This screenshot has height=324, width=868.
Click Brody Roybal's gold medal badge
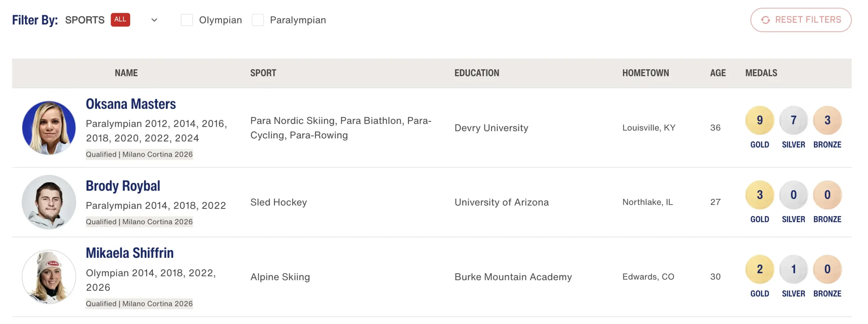pyautogui.click(x=759, y=195)
